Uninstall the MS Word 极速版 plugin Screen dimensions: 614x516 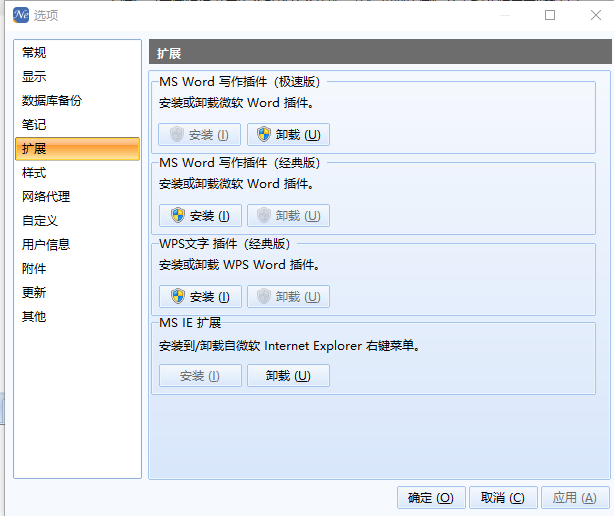289,135
